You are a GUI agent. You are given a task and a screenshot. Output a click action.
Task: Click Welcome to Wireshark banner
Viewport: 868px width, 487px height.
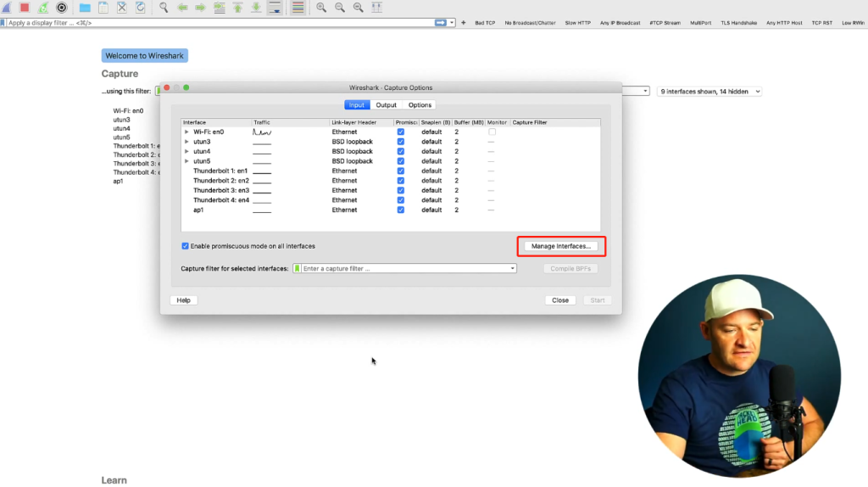pyautogui.click(x=144, y=55)
